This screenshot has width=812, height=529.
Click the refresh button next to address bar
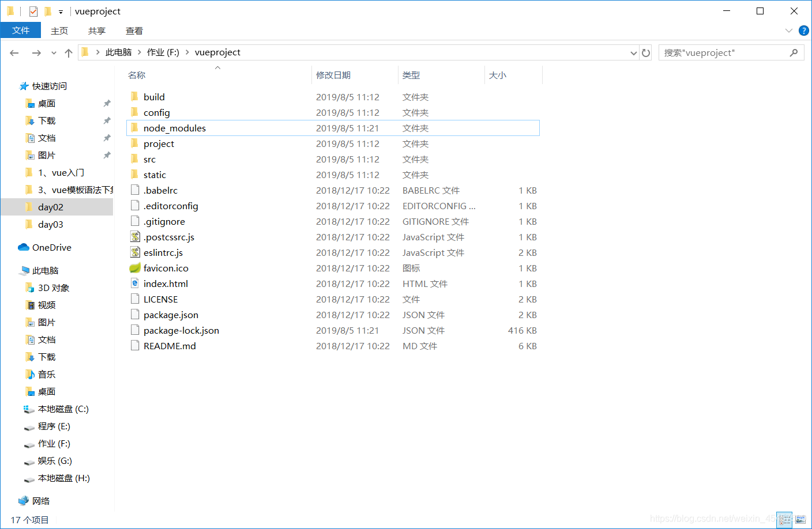coord(646,52)
